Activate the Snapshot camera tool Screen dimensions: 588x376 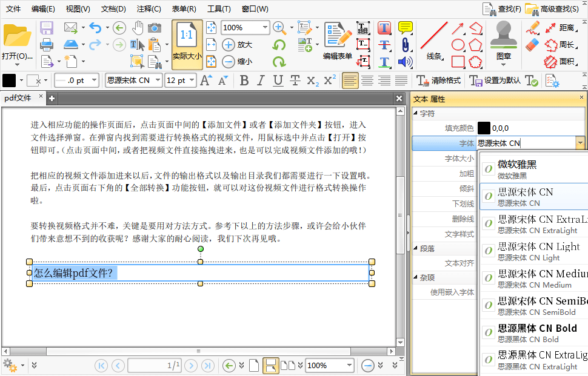coord(155,28)
